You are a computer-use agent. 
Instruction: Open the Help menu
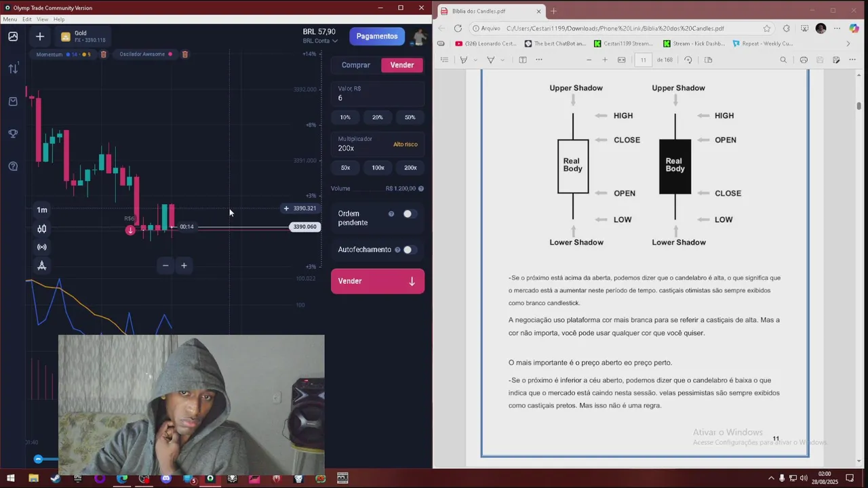(x=59, y=19)
